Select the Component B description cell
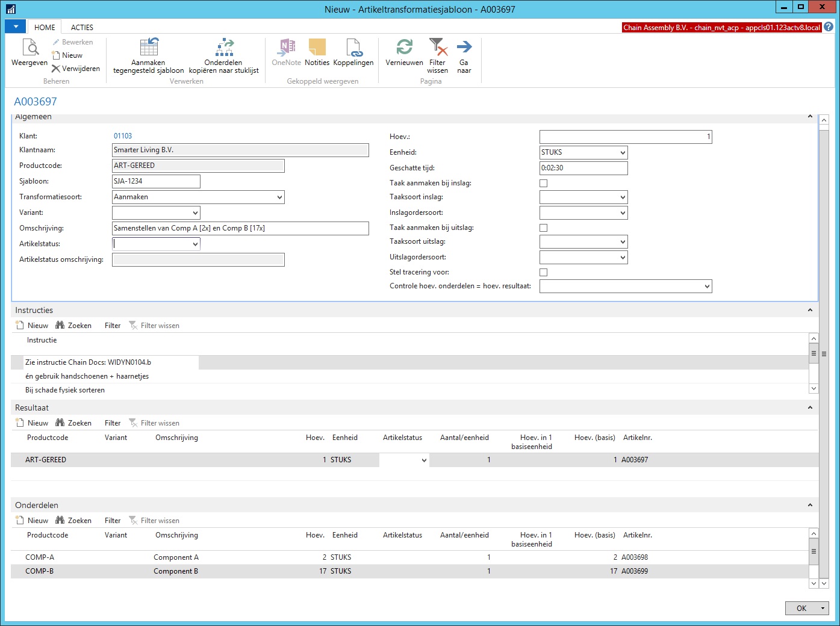This screenshot has width=840, height=626. pyautogui.click(x=176, y=571)
